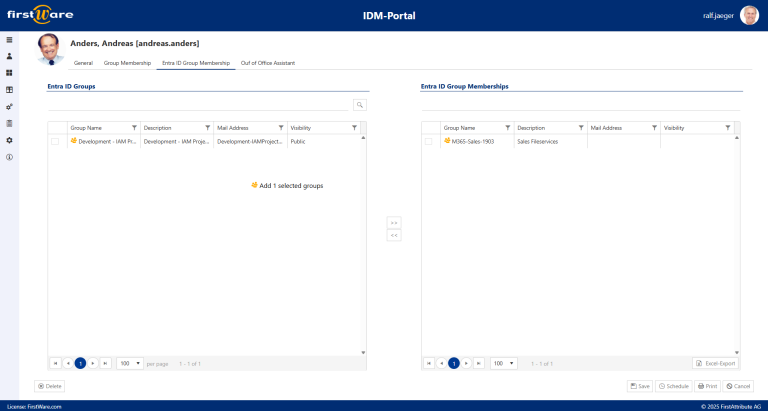Filter Visibility column in Group Memberships
This screenshot has height=411, width=768.
(x=728, y=128)
